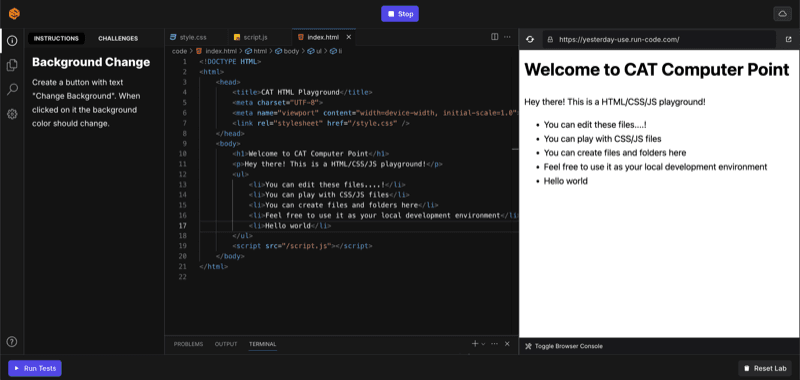This screenshot has width=800, height=380.
Task: Open the INSTRUCTIONS tab
Action: pyautogui.click(x=56, y=38)
